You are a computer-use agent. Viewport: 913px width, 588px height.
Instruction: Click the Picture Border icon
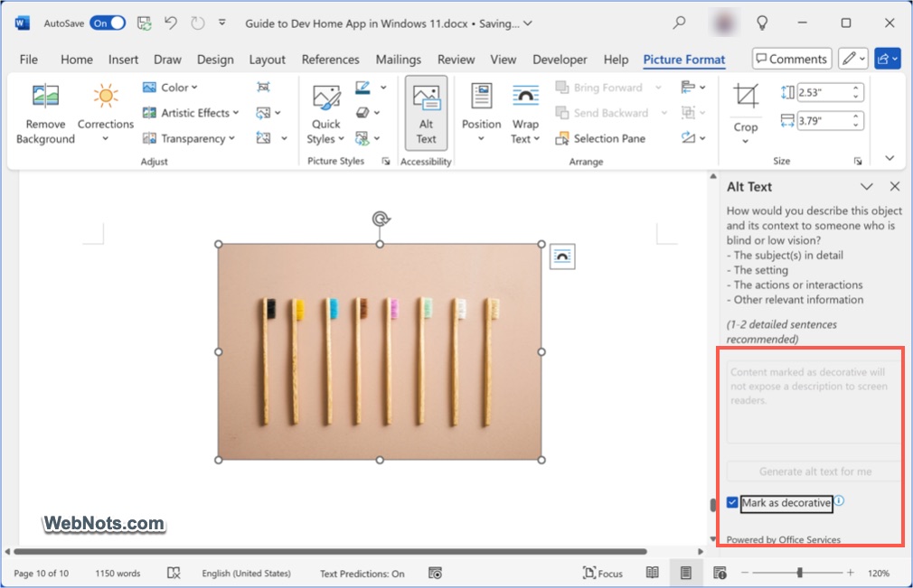point(362,88)
